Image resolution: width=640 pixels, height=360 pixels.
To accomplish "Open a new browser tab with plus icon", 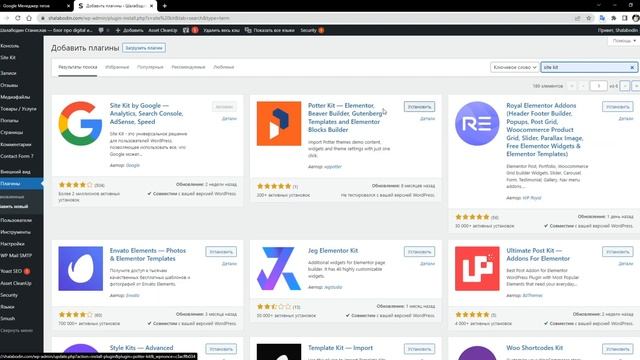I will point(164,6).
